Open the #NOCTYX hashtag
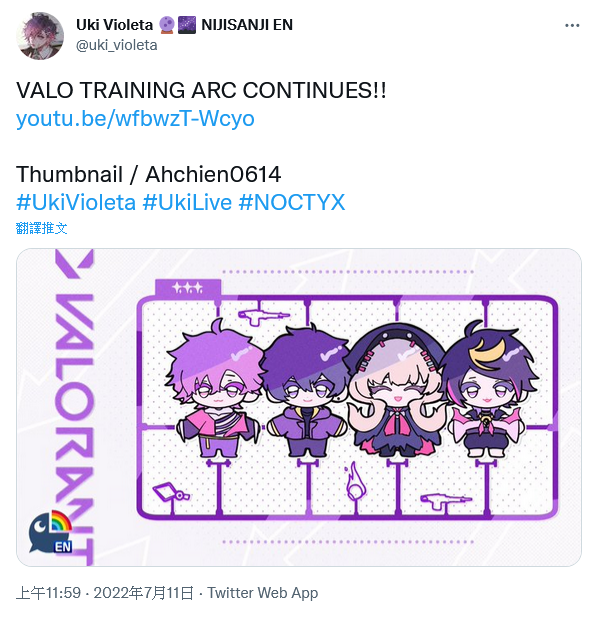This screenshot has width=598, height=618. coord(292,203)
